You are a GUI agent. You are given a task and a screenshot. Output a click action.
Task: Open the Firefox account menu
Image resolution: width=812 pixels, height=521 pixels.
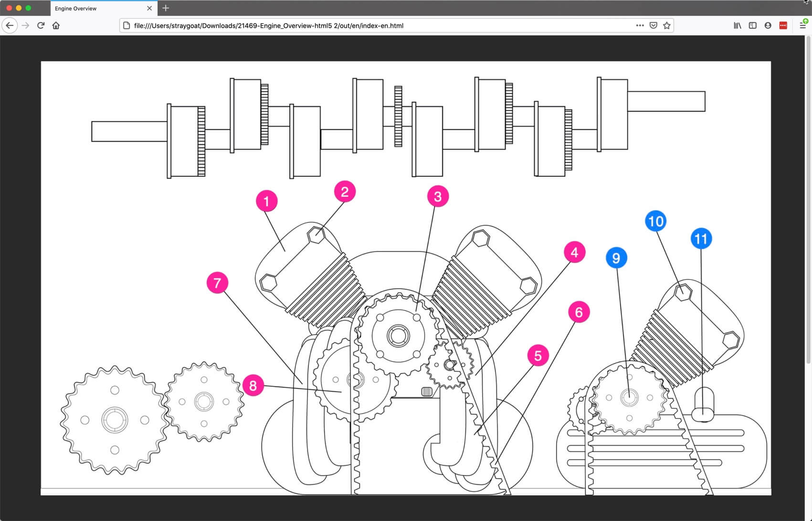click(768, 25)
